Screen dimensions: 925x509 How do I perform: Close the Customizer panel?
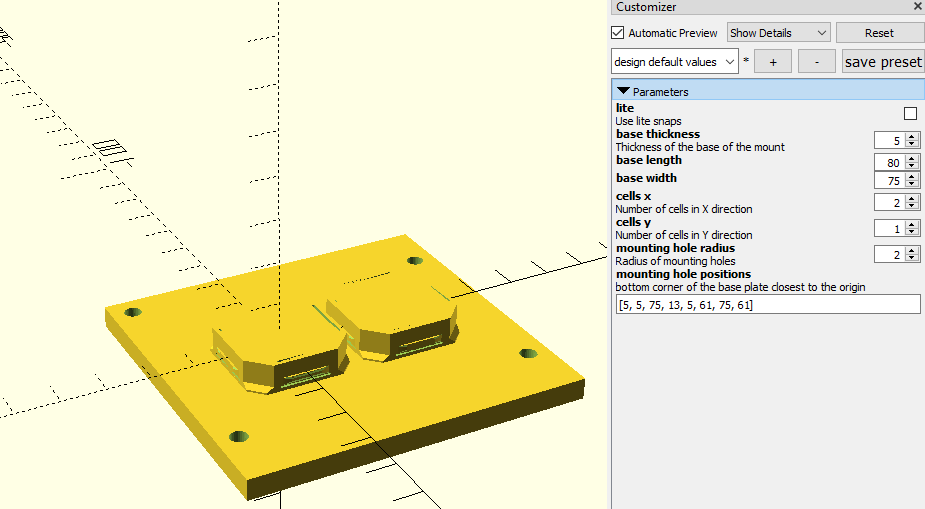click(917, 7)
